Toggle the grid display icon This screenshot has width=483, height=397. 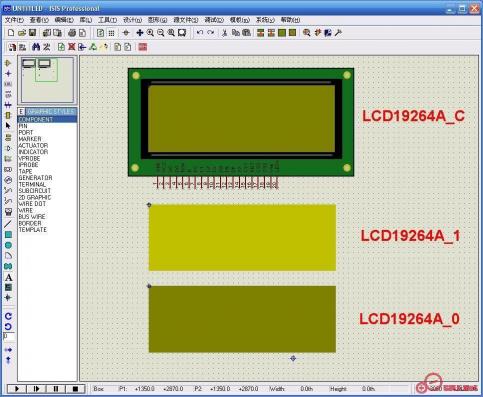[111, 33]
